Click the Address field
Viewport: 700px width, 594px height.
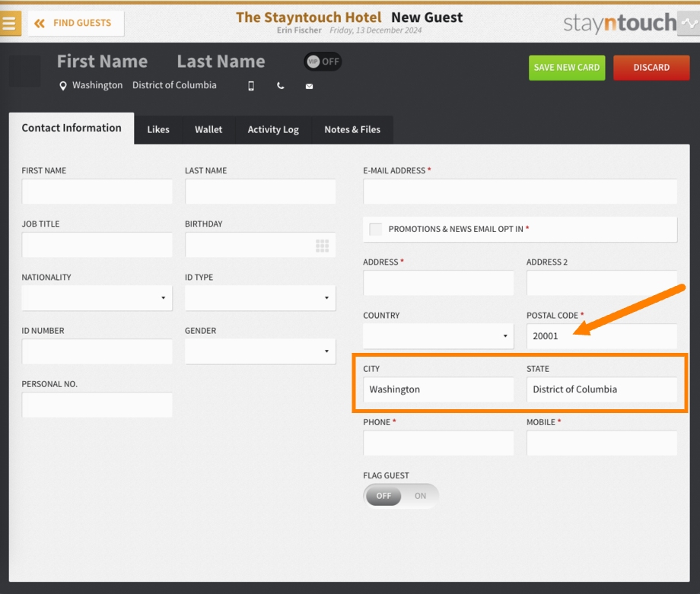438,283
